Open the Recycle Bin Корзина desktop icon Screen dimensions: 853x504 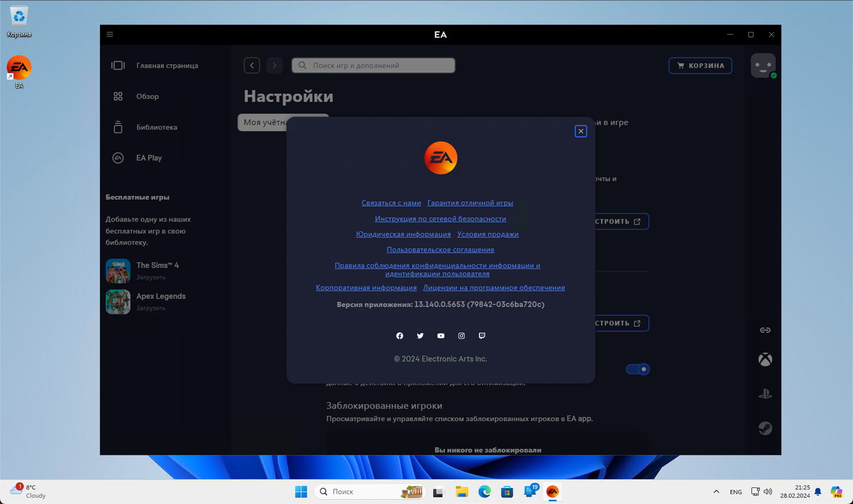tap(19, 21)
